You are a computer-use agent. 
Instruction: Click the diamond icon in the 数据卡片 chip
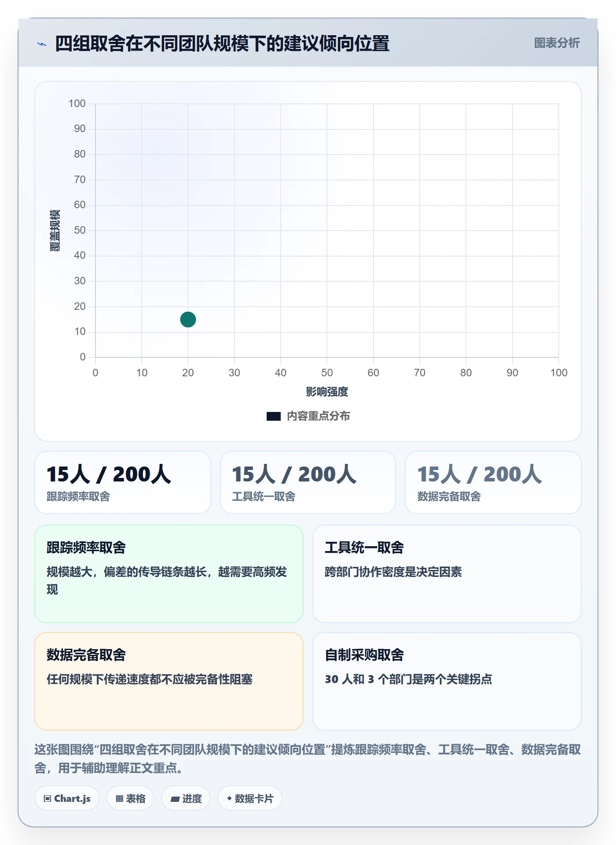[229, 798]
